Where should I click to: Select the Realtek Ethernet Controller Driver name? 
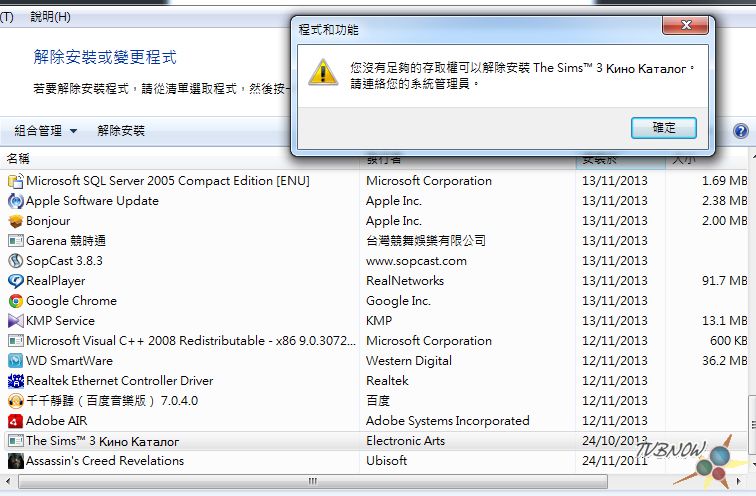tap(120, 381)
